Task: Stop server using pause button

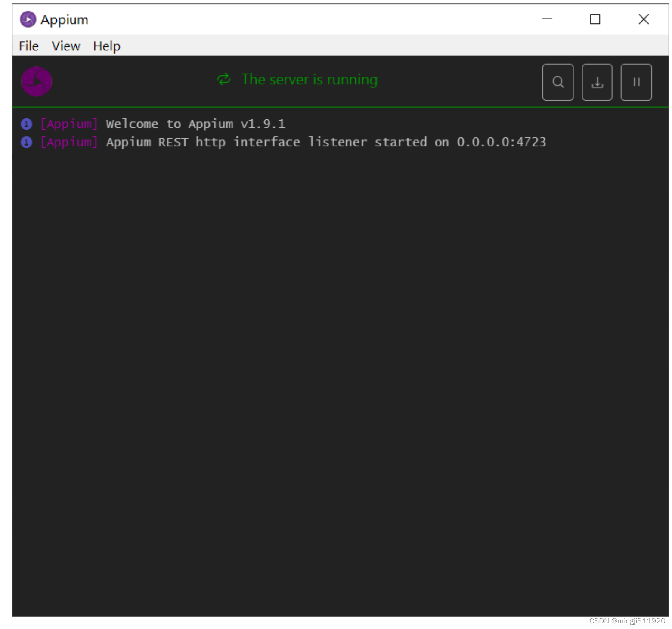Action: pyautogui.click(x=636, y=82)
